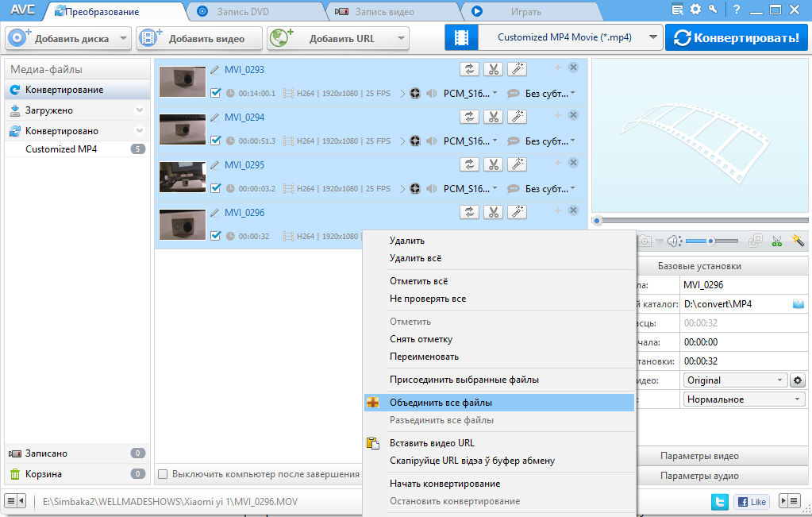Open the Нормальное quality dropdown

pyautogui.click(x=745, y=399)
